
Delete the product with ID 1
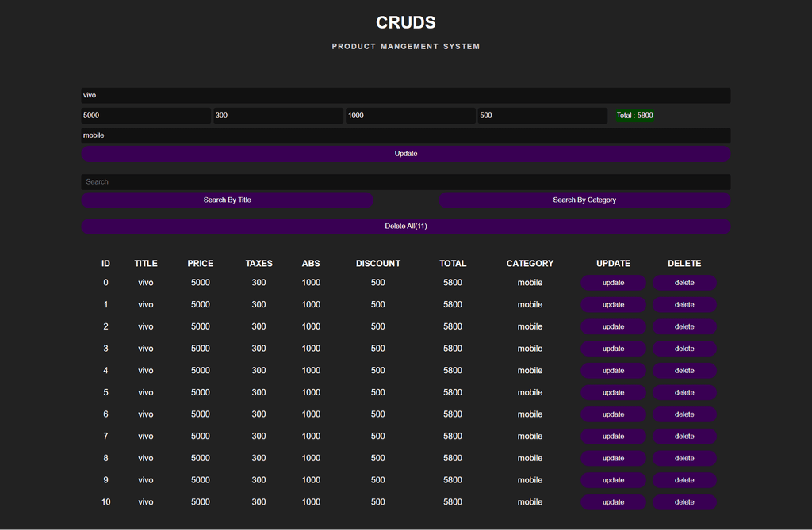coord(684,305)
